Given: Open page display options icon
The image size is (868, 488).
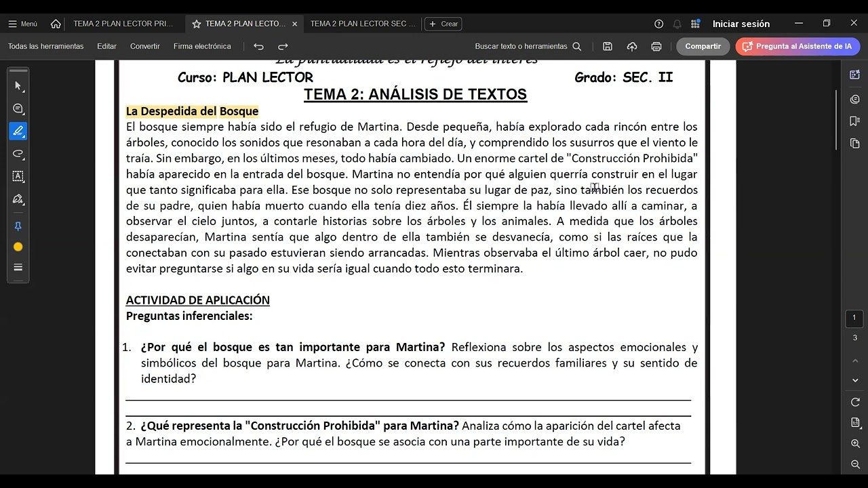Looking at the screenshot, I should click(x=855, y=422).
